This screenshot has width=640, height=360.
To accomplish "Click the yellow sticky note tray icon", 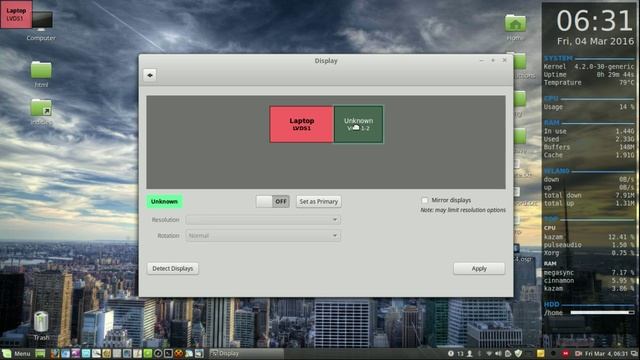I will [x=541, y=353].
